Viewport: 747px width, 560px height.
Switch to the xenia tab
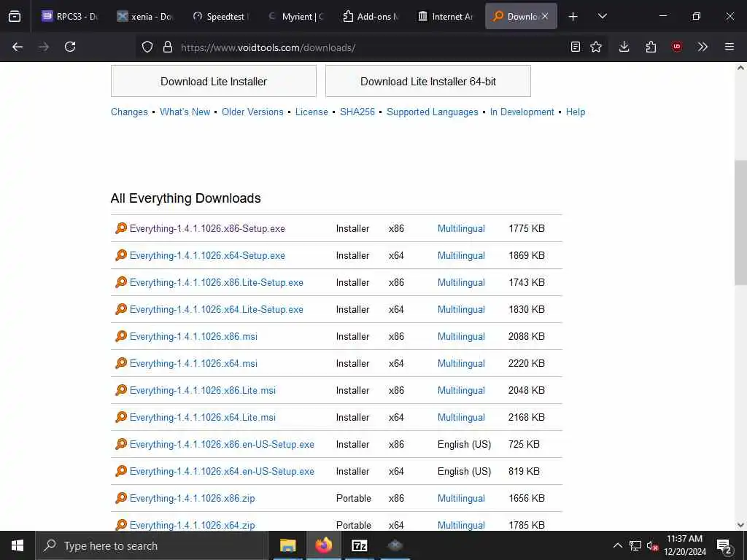pyautogui.click(x=145, y=16)
